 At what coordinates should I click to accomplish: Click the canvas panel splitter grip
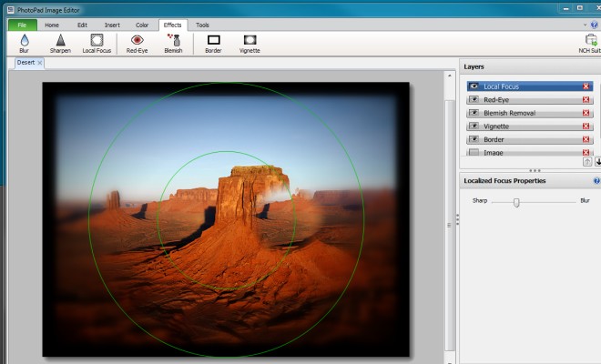(x=457, y=219)
